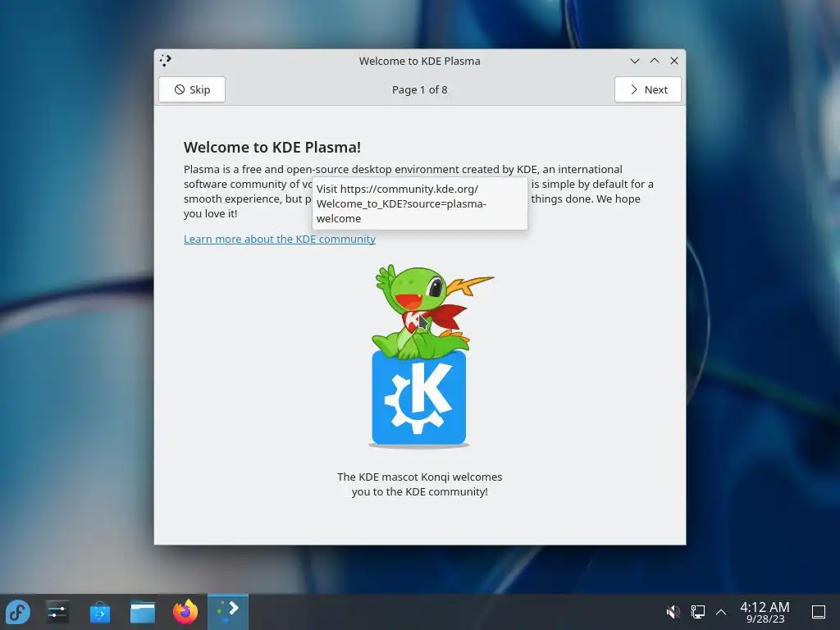Maximize the Welcome to KDE Plasma window

click(x=655, y=61)
